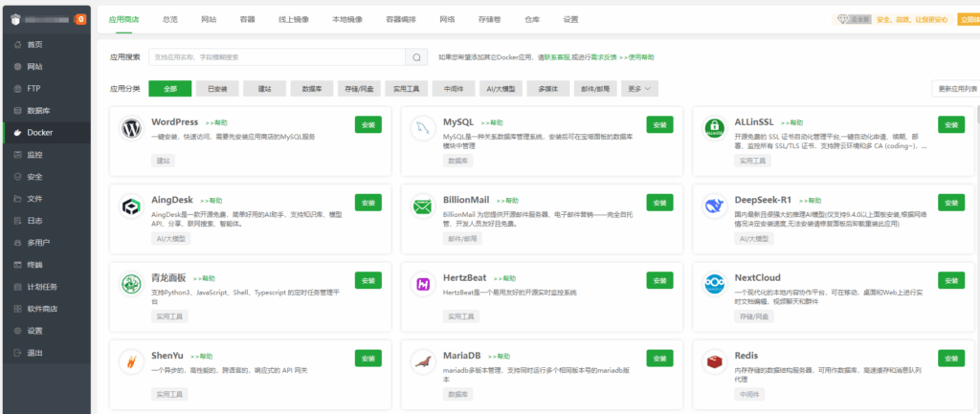
Task: Install MySQL with its 安装 button
Action: [660, 124]
